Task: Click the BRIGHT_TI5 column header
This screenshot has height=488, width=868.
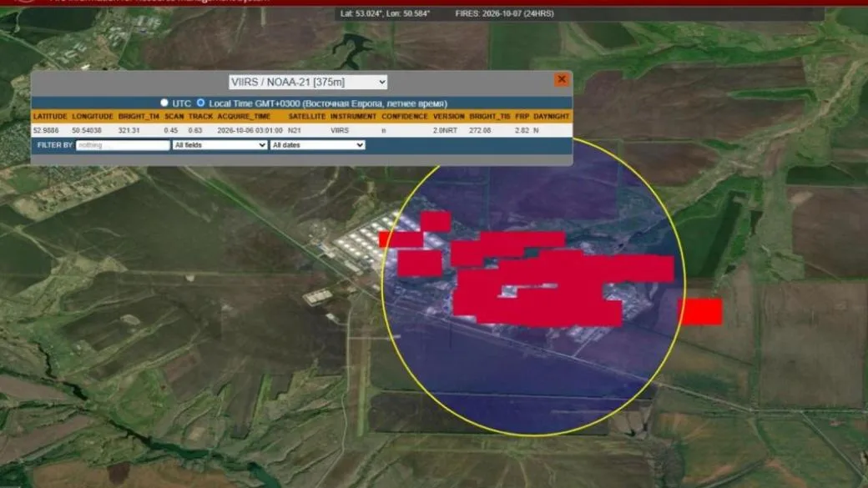Action: [x=489, y=116]
